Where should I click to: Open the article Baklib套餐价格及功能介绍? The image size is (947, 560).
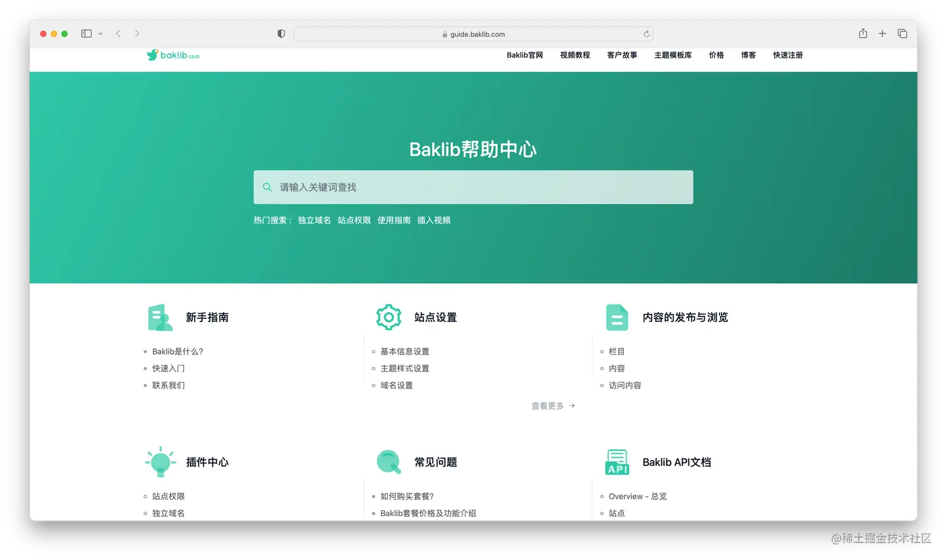pos(428,513)
